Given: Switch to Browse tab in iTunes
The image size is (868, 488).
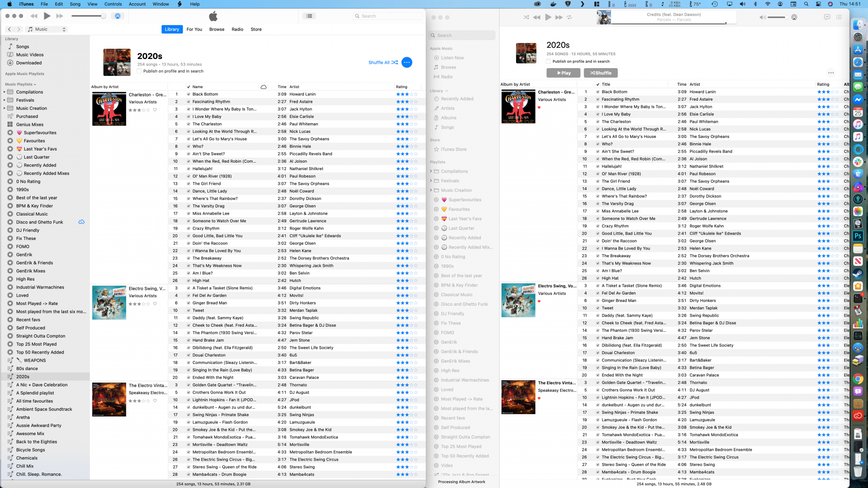Looking at the screenshot, I should [x=217, y=29].
